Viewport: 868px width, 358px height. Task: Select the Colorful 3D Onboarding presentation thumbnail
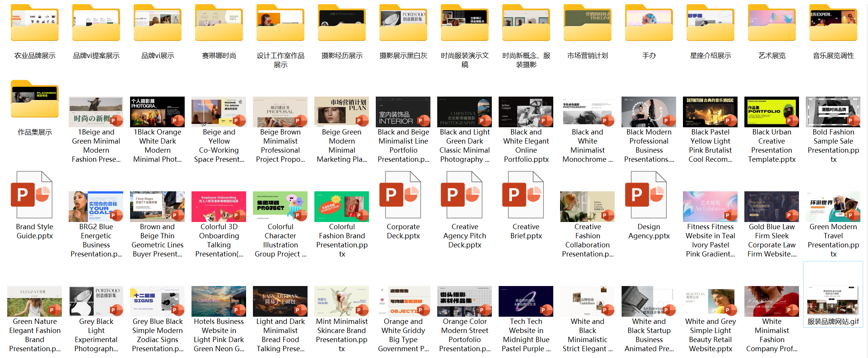(219, 206)
